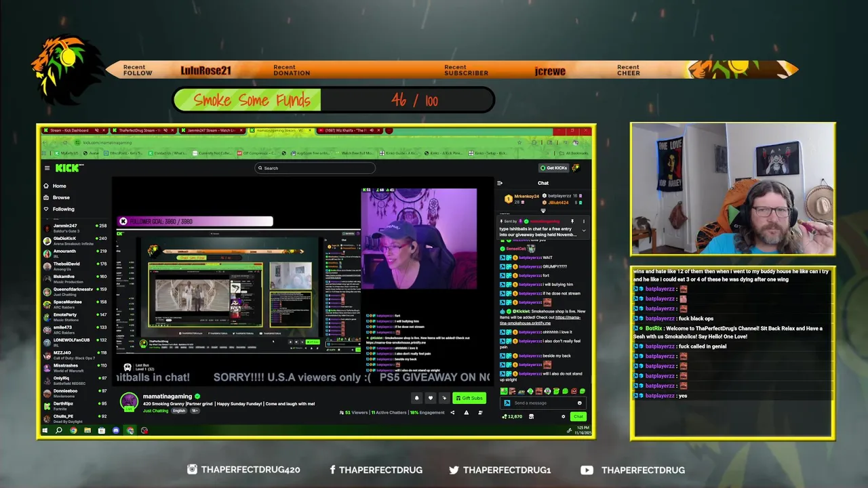This screenshot has width=868, height=488.
Task: Click the Smoke Some Funds goal bar
Action: pyautogui.click(x=334, y=100)
